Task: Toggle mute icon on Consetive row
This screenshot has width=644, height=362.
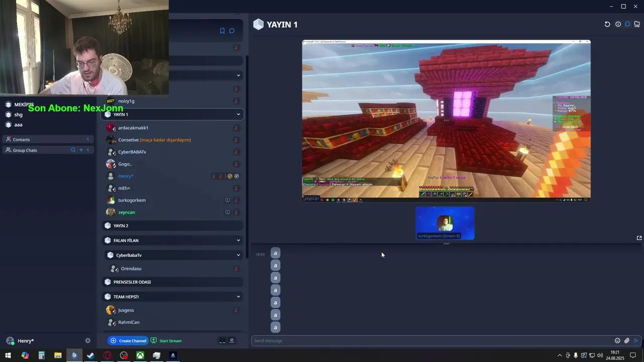Action: point(236,140)
